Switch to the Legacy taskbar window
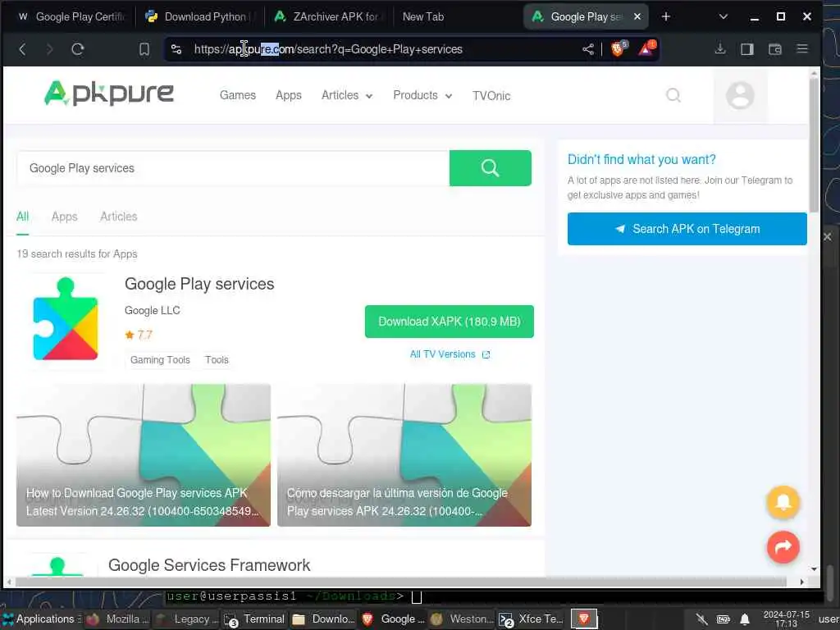Viewport: 840px width, 630px height. point(185,619)
